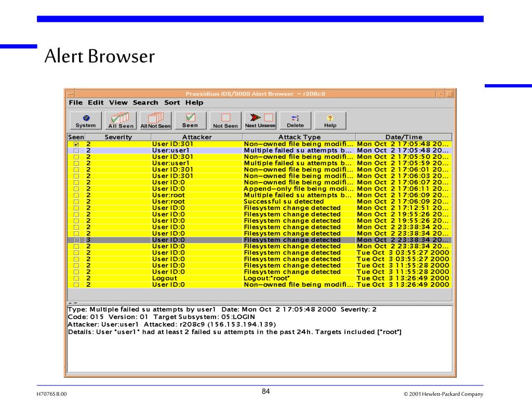Check Seen box for severity 3 alert
This screenshot has height=399, width=532.
click(x=76, y=240)
